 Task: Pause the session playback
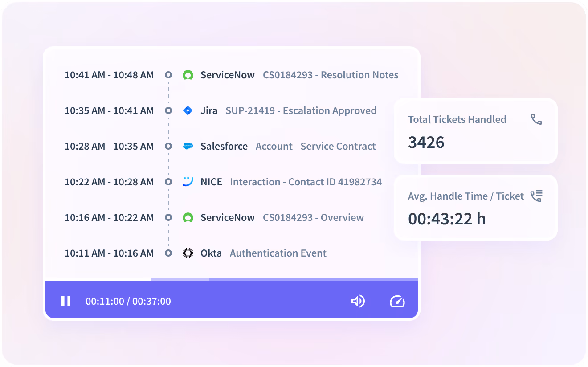pyautogui.click(x=66, y=301)
